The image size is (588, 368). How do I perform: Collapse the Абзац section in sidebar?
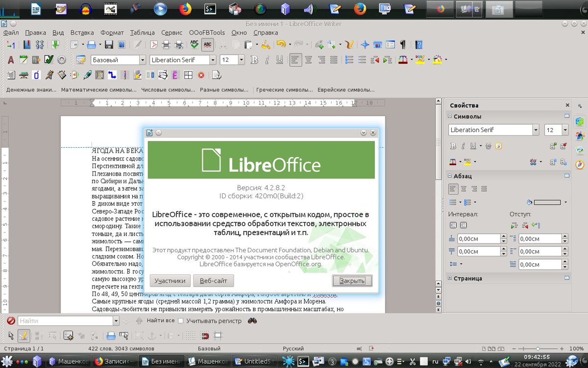coord(449,176)
